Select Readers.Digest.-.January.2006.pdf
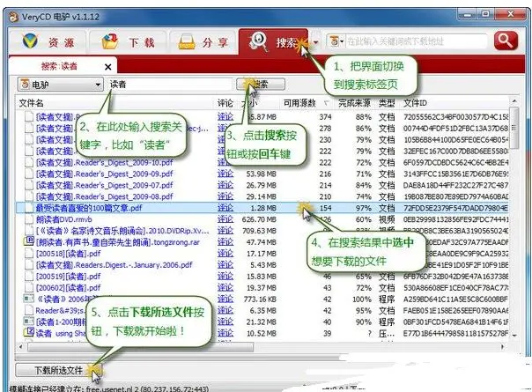The height and width of the screenshot is (392, 532). (114, 265)
